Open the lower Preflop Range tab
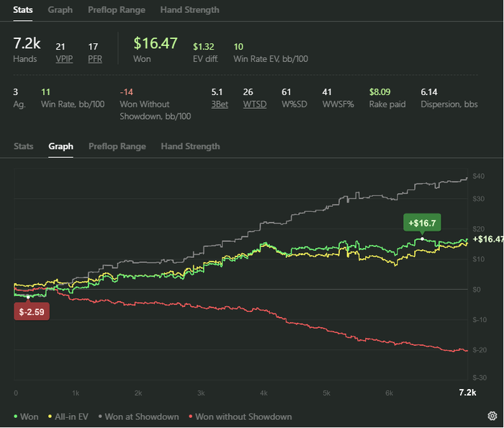The image size is (504, 428). 117,146
